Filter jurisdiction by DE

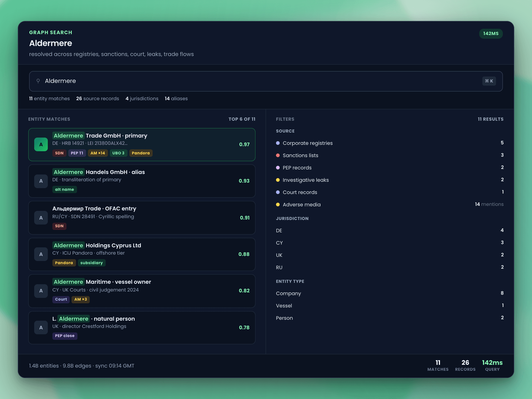(390, 231)
